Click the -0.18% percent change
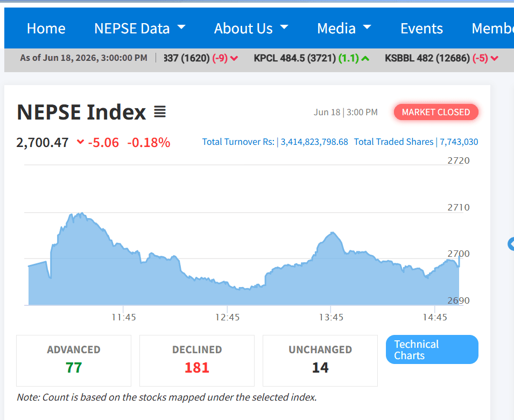Screen dimensions: 514x420 (149, 143)
